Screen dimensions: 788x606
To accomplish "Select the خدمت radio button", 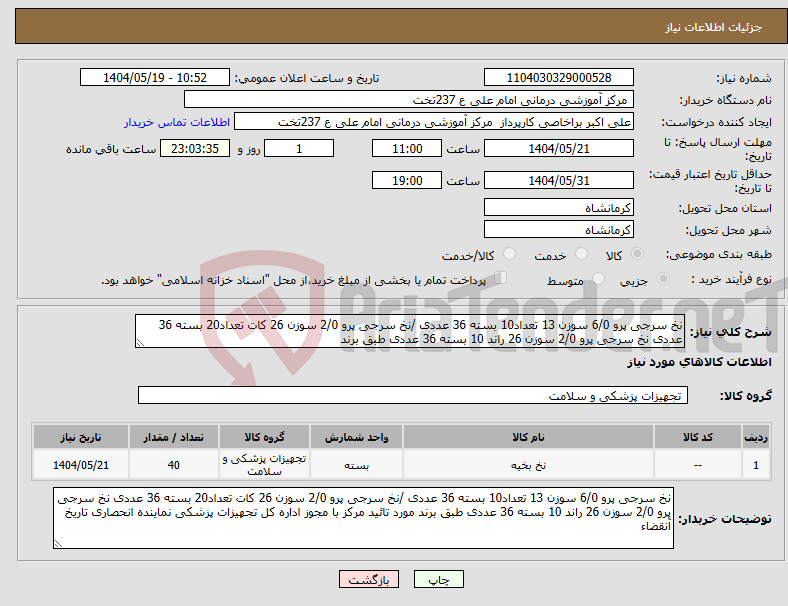I will (581, 254).
